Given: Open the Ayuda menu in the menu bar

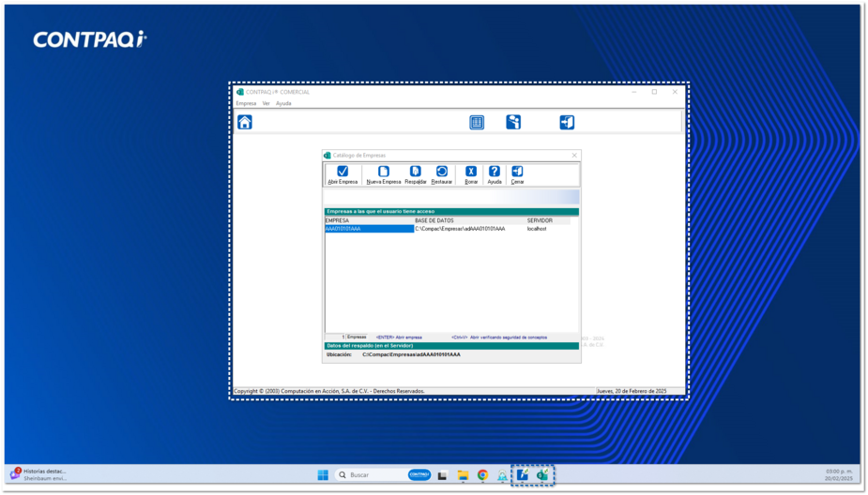Looking at the screenshot, I should tap(283, 104).
